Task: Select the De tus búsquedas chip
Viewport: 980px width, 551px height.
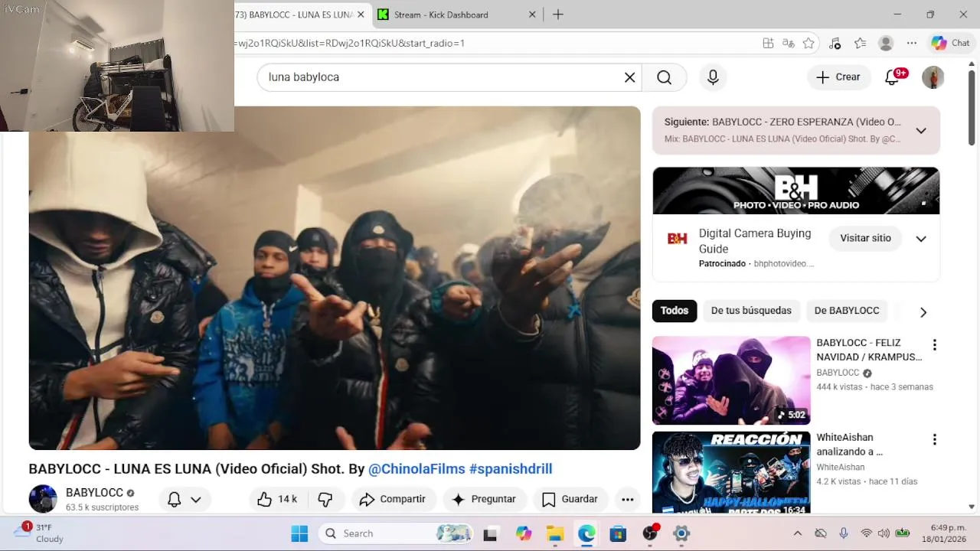Action: [751, 311]
